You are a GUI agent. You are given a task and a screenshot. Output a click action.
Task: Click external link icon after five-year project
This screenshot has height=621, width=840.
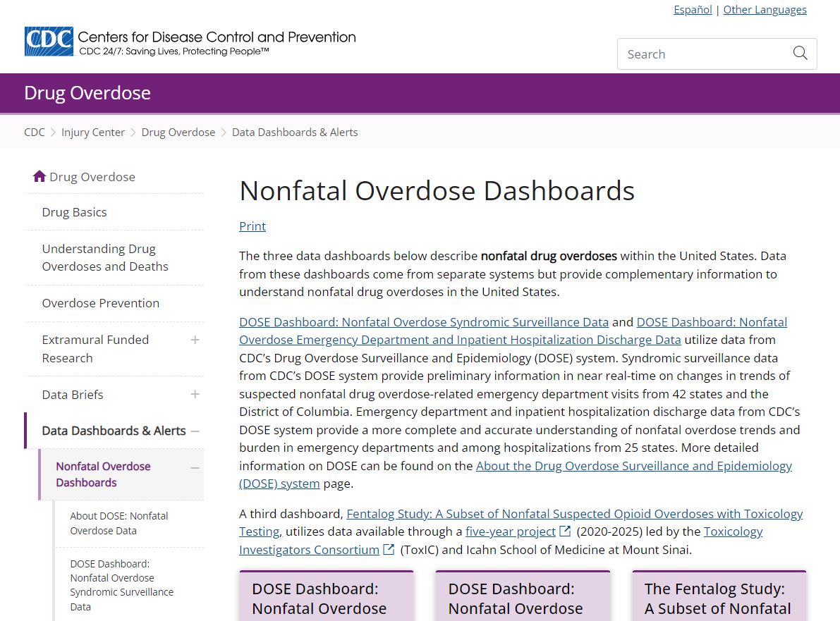point(565,531)
